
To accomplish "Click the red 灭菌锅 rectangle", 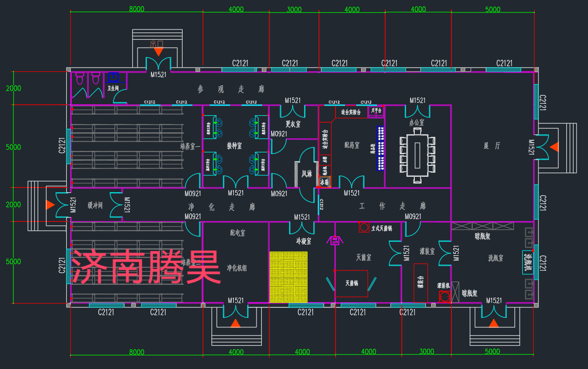I will (x=351, y=284).
